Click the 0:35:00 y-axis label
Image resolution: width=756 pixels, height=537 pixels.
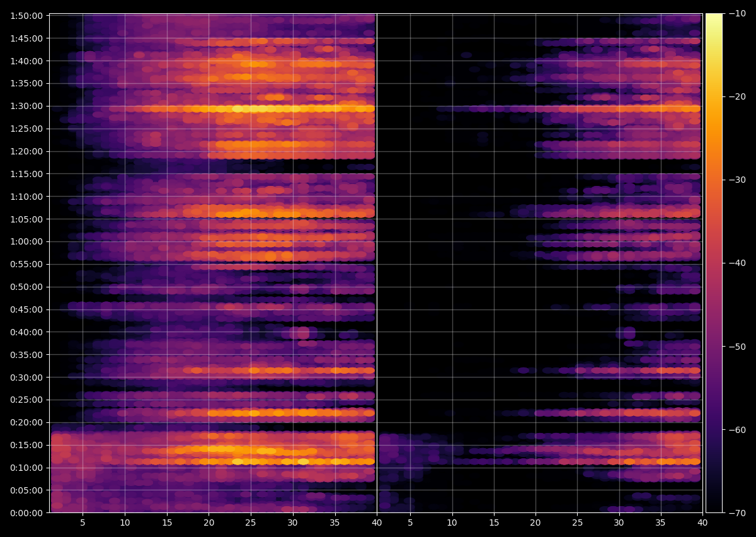point(27,354)
